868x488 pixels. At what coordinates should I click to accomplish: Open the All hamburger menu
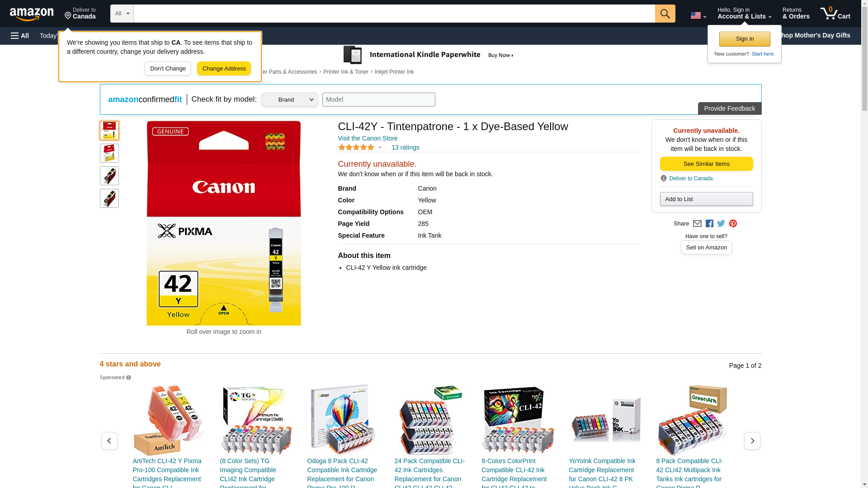tap(20, 36)
